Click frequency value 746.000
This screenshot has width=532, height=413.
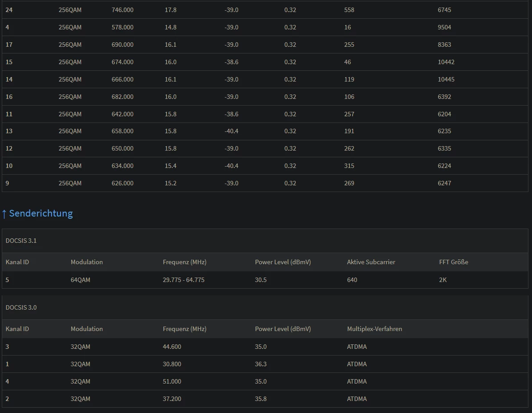[122, 10]
